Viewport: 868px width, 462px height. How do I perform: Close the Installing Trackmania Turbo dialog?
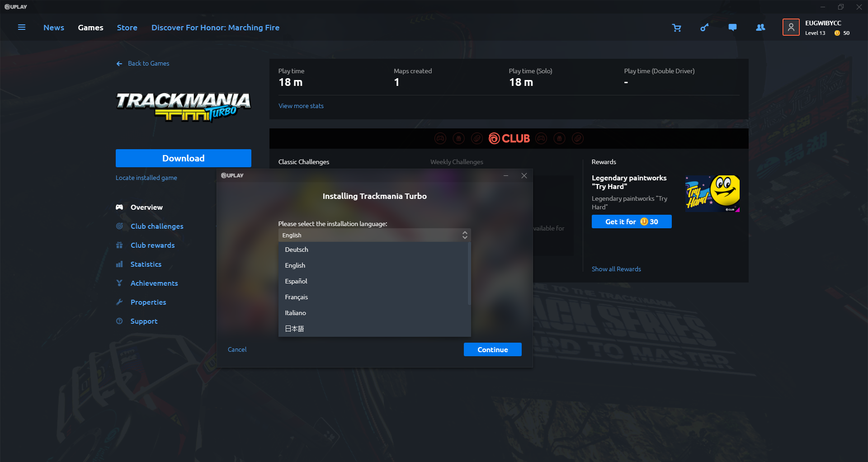pos(524,175)
